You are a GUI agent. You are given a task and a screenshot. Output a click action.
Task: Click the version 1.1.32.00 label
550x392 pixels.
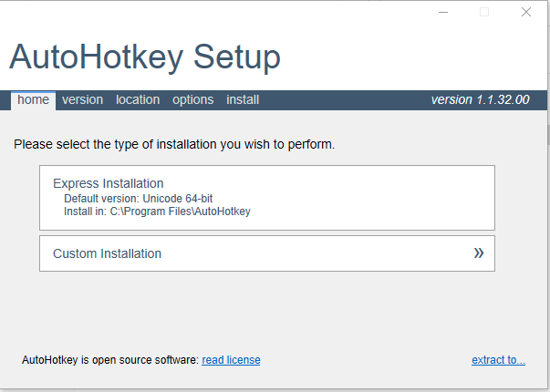480,100
